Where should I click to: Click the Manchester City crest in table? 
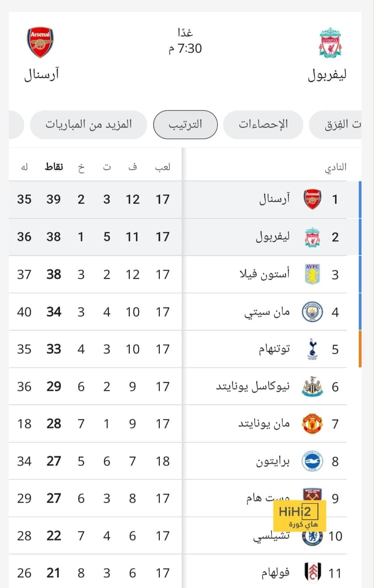pos(312,312)
